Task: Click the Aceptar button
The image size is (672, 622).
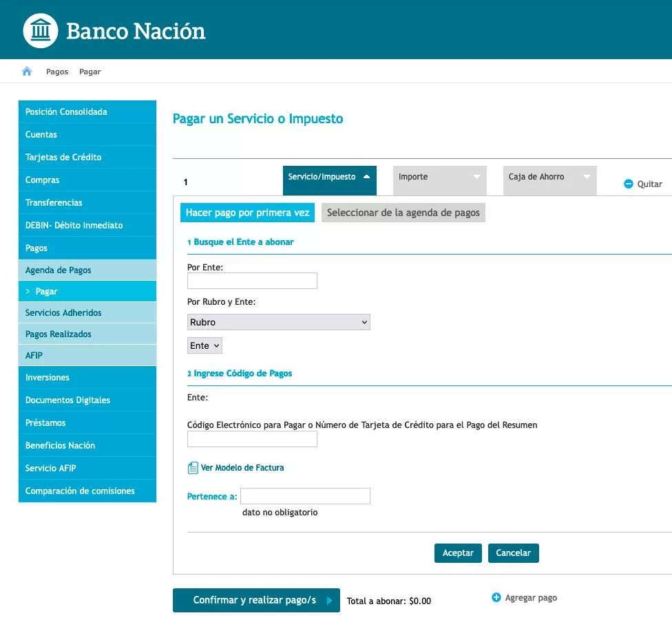Action: click(x=458, y=553)
